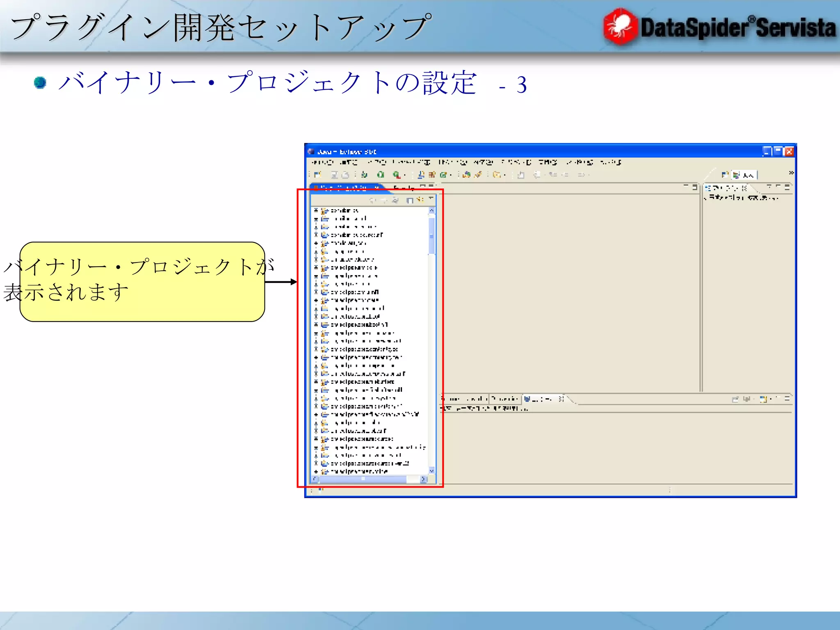Viewport: 840px width, 630px height.
Task: Expand the first project in Package Explorer tree
Action: tap(316, 210)
